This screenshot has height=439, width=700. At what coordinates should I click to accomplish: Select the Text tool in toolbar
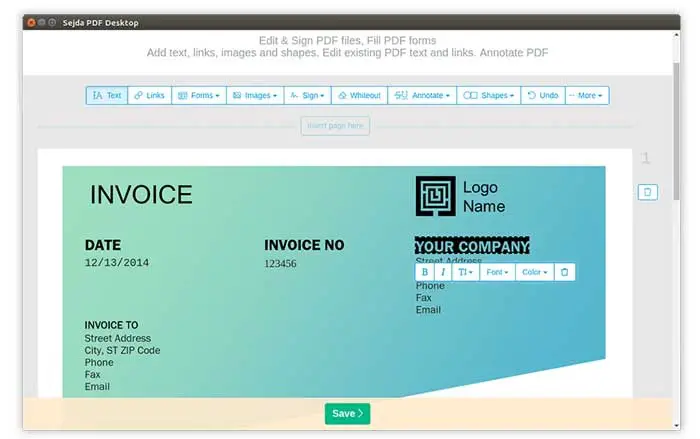pyautogui.click(x=107, y=96)
